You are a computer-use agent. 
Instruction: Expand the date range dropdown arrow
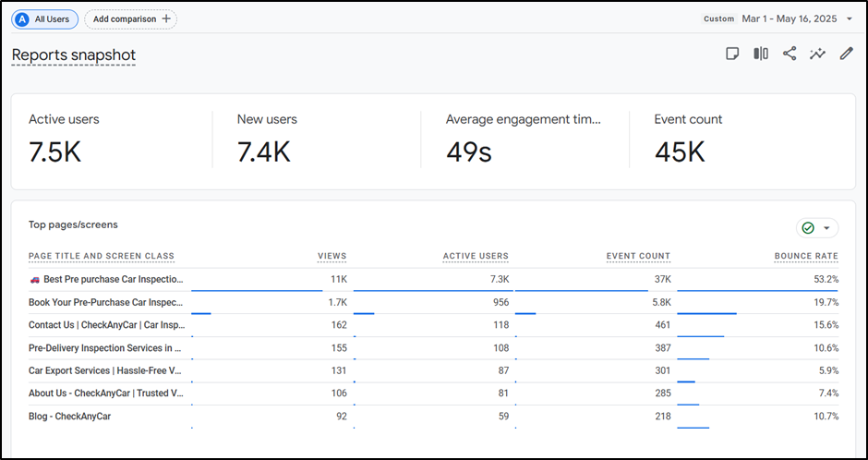[849, 18]
